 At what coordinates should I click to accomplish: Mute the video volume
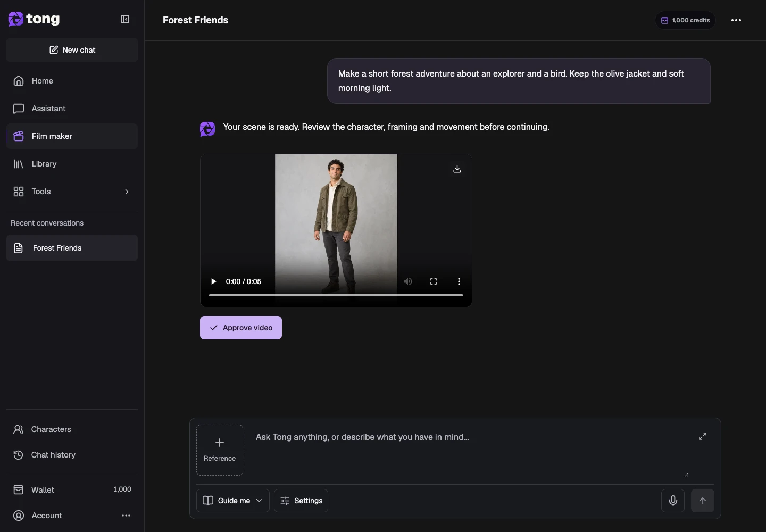(408, 281)
